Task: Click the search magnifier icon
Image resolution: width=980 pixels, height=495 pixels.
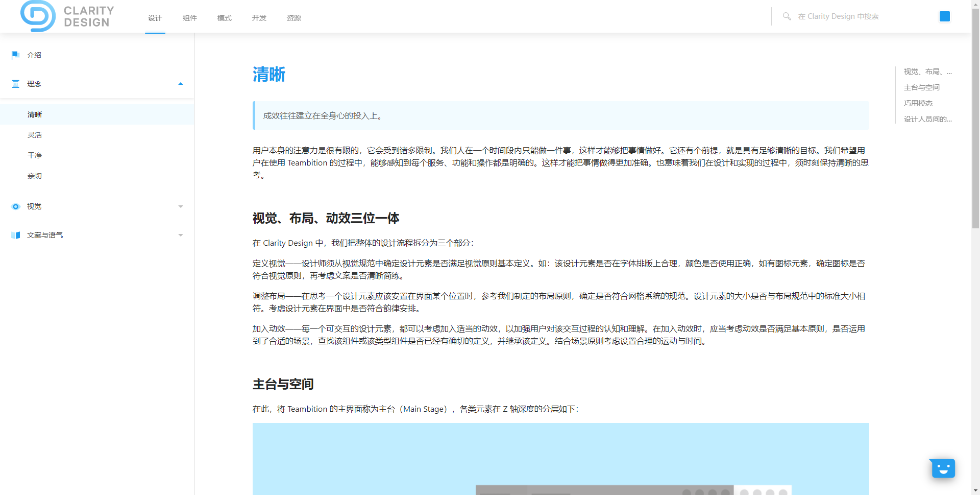Action: point(787,16)
